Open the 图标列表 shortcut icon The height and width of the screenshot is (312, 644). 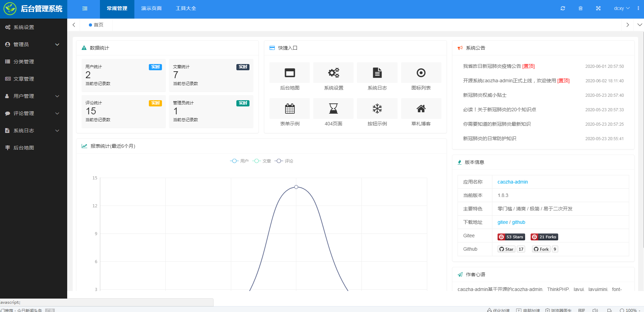[x=421, y=73]
